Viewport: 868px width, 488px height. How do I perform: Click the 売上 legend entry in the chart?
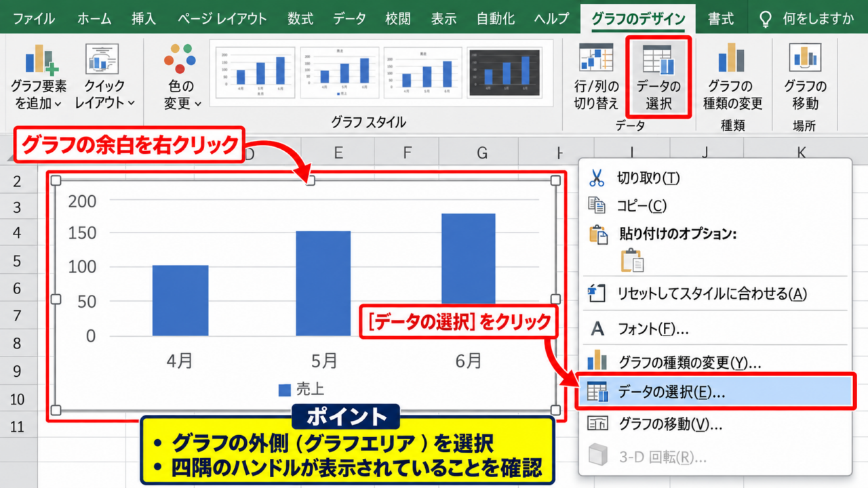click(x=301, y=389)
